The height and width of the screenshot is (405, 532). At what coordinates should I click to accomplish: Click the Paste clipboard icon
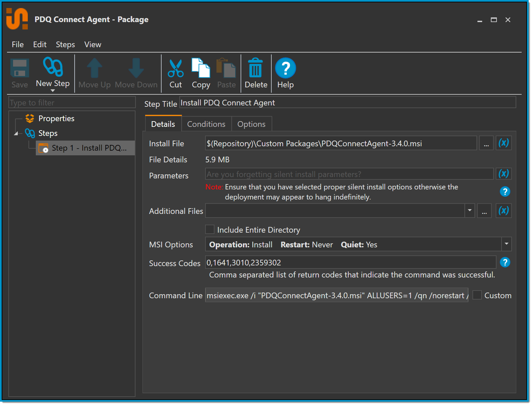[226, 68]
